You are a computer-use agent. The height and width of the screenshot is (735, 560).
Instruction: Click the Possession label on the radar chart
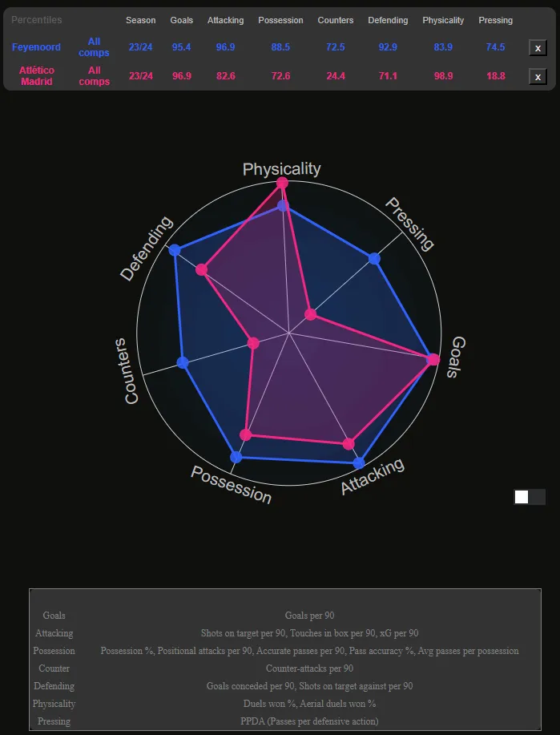coord(231,484)
